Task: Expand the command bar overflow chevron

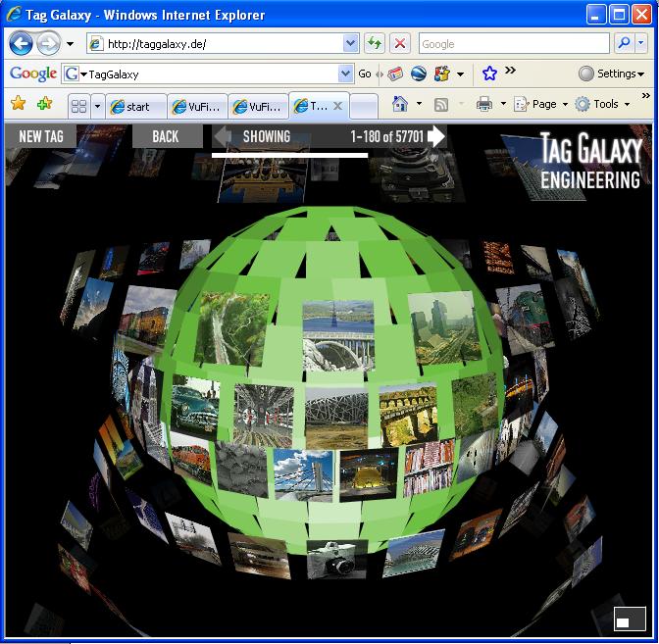Action: (x=646, y=96)
